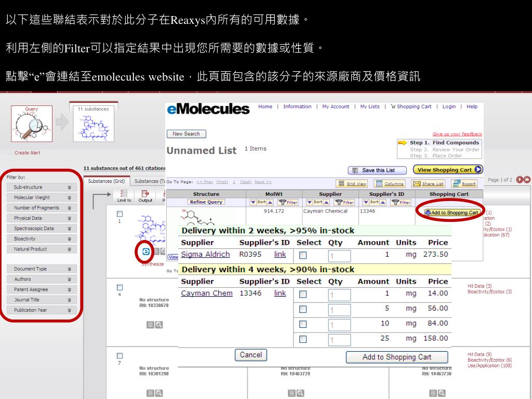Open Home in the eMolecules menu

click(x=265, y=107)
